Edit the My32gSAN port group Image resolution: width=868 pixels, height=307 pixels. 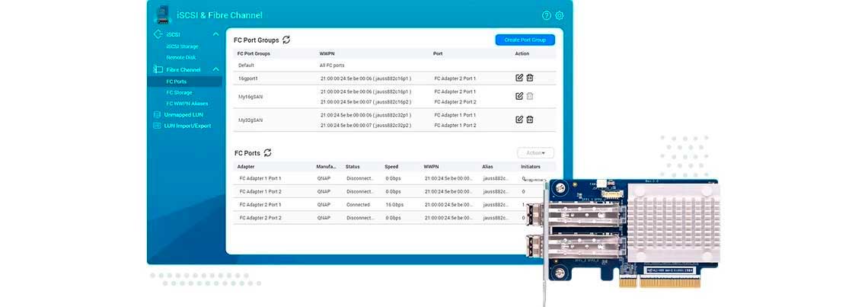point(519,120)
